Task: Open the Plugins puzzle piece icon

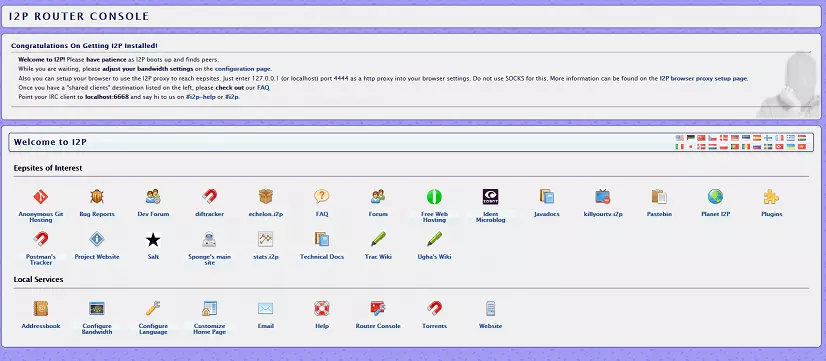Action: [x=771, y=197]
